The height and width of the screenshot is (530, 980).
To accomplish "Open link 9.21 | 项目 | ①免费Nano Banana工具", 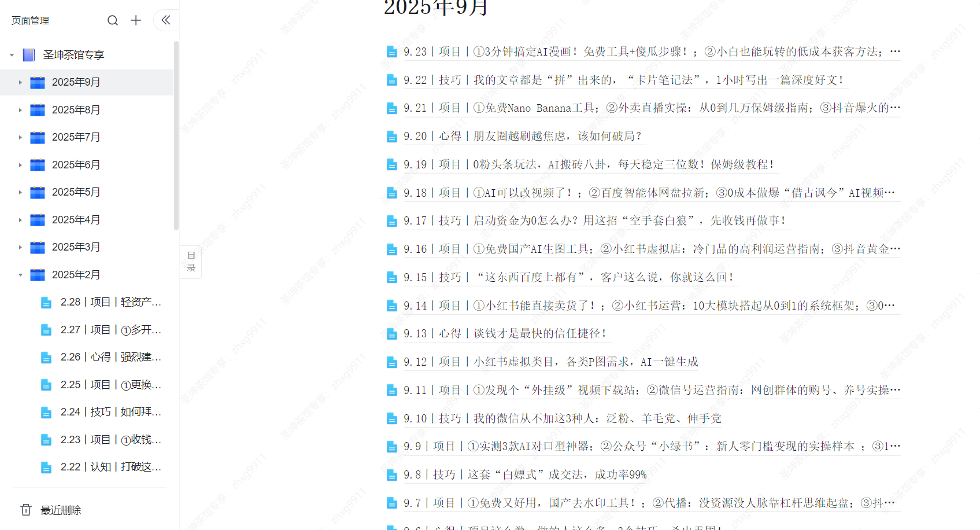I will [652, 108].
